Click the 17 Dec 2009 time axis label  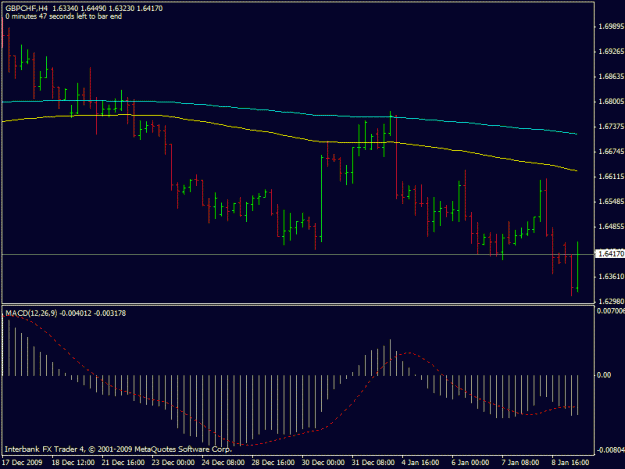coord(22,463)
